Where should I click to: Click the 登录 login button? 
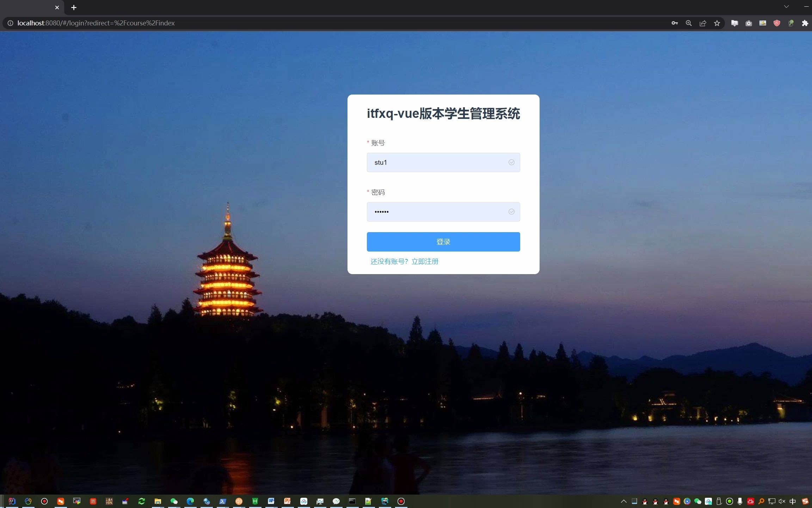pos(443,242)
